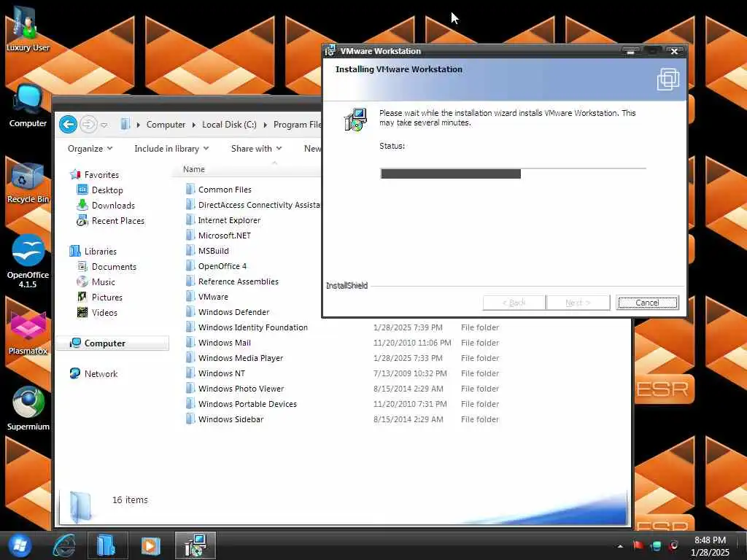This screenshot has height=560, width=747.
Task: Open the taskbar clock showing 8:48 PM
Action: coord(710,546)
